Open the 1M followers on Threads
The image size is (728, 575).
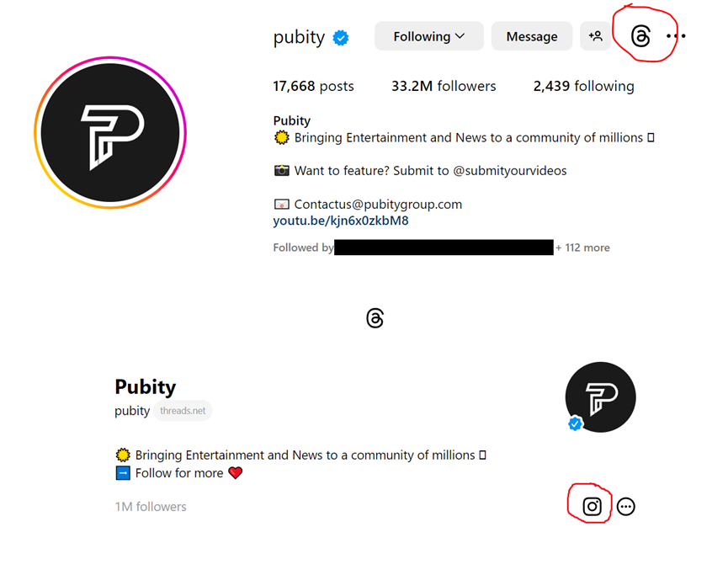point(151,506)
